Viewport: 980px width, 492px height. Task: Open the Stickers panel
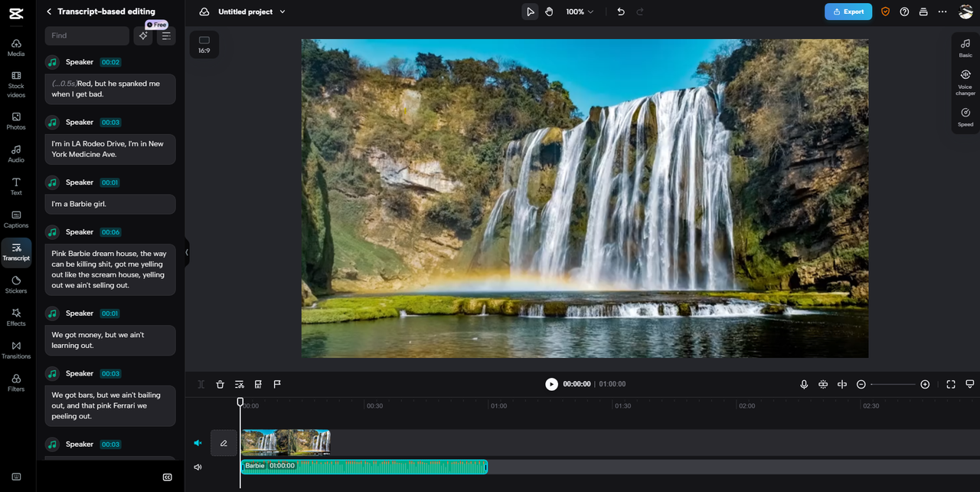[16, 285]
